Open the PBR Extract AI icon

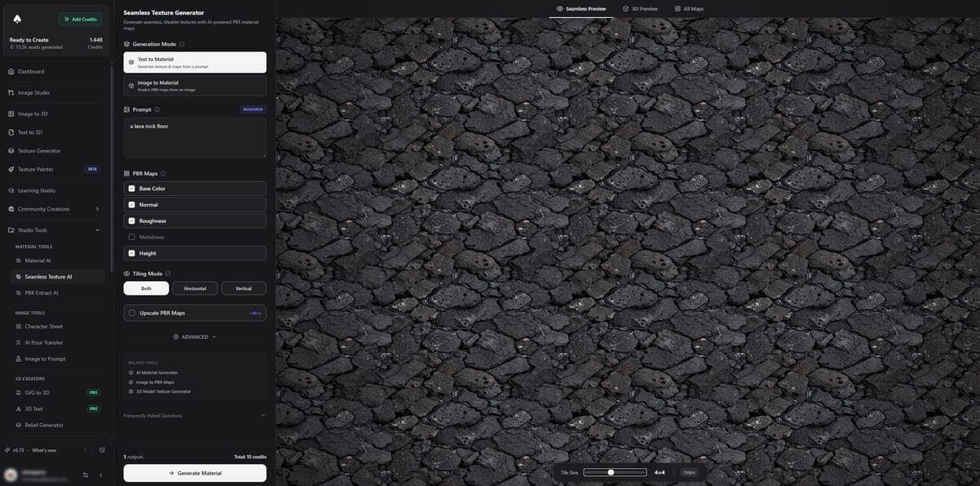click(x=19, y=292)
